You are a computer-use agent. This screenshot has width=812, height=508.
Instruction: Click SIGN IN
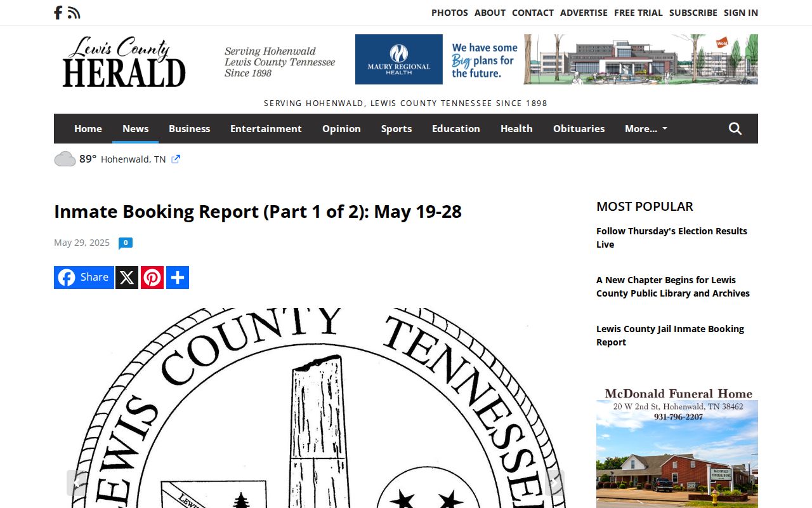pyautogui.click(x=741, y=13)
